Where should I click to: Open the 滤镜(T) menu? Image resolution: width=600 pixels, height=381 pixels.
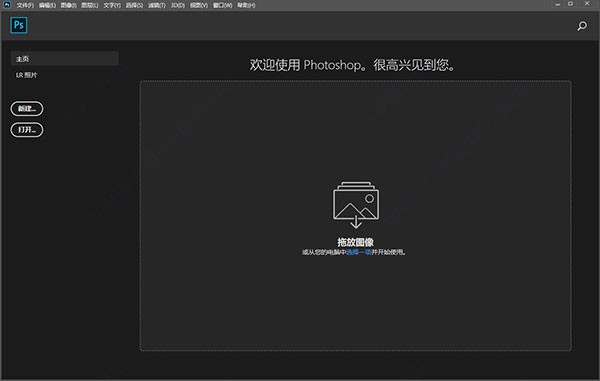(x=157, y=5)
